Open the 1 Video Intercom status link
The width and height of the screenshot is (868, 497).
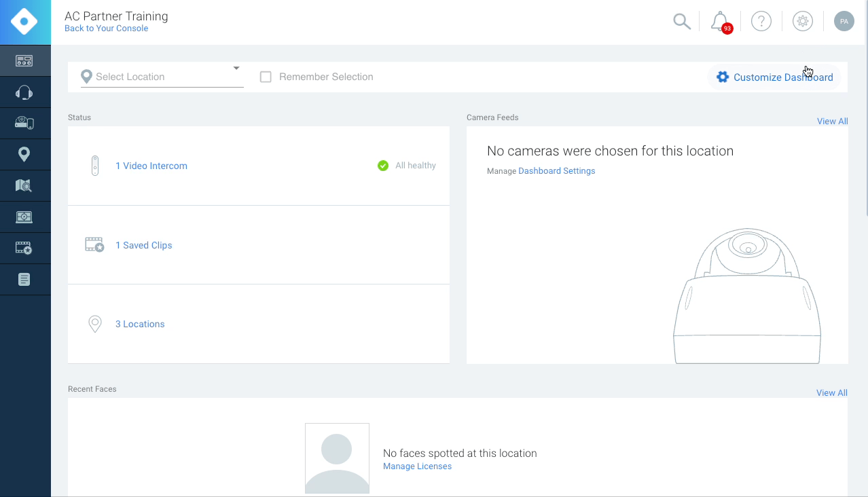[151, 166]
